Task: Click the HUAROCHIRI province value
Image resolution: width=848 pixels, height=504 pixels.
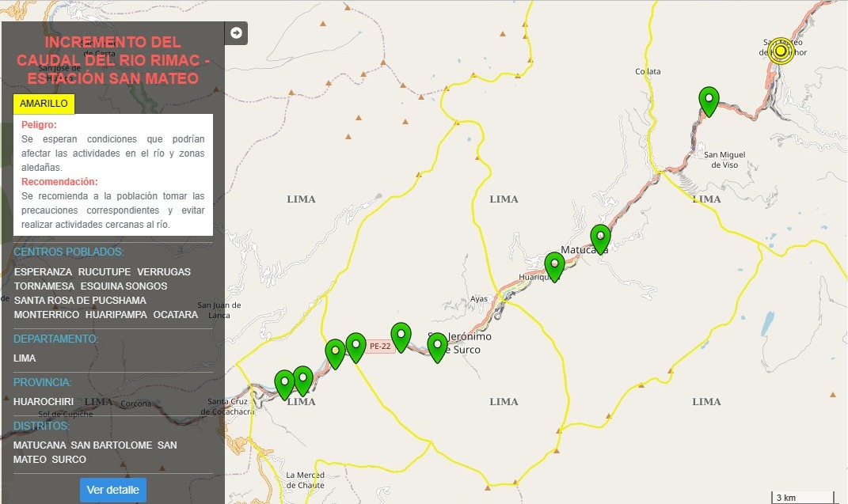Action: (44, 402)
